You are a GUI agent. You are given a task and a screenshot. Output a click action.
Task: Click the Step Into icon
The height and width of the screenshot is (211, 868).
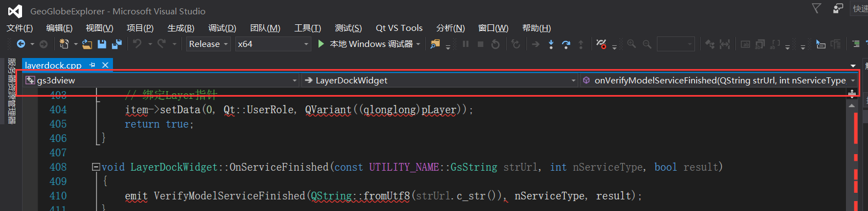pyautogui.click(x=551, y=44)
